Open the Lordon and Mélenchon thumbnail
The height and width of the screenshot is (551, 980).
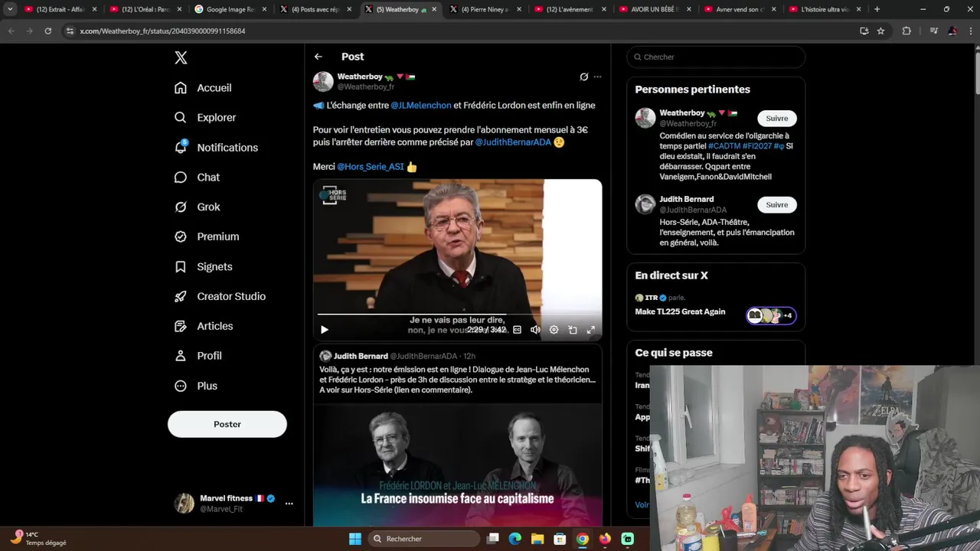[457, 465]
